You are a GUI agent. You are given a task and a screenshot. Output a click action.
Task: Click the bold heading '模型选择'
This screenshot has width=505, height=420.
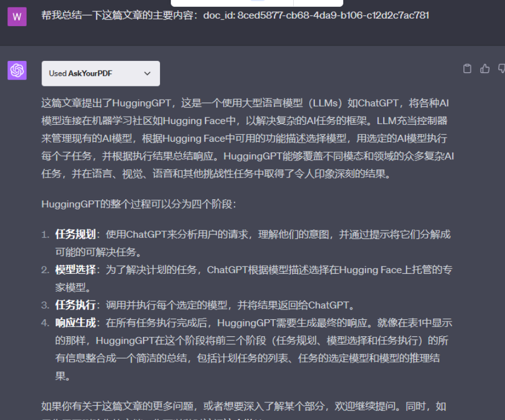pos(75,270)
